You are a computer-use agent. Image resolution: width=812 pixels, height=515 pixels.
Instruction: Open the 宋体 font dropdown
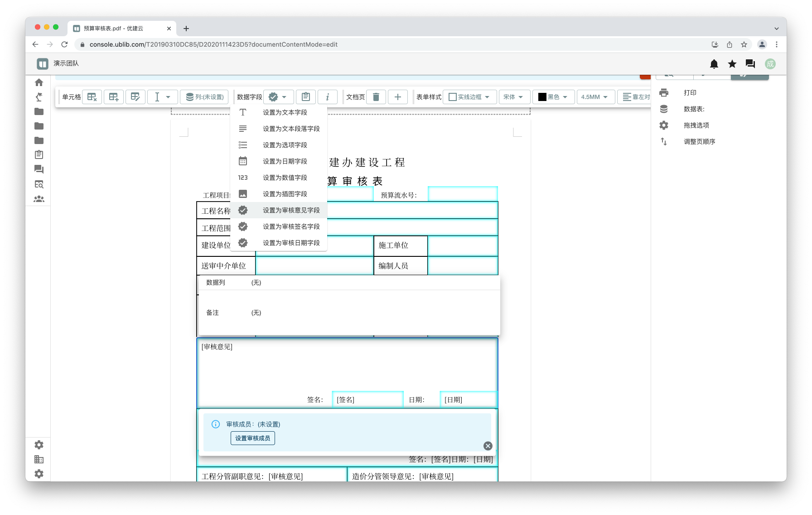tap(513, 97)
